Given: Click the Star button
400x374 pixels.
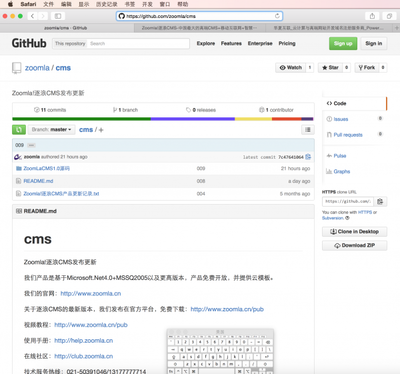Looking at the screenshot, I should [x=330, y=68].
